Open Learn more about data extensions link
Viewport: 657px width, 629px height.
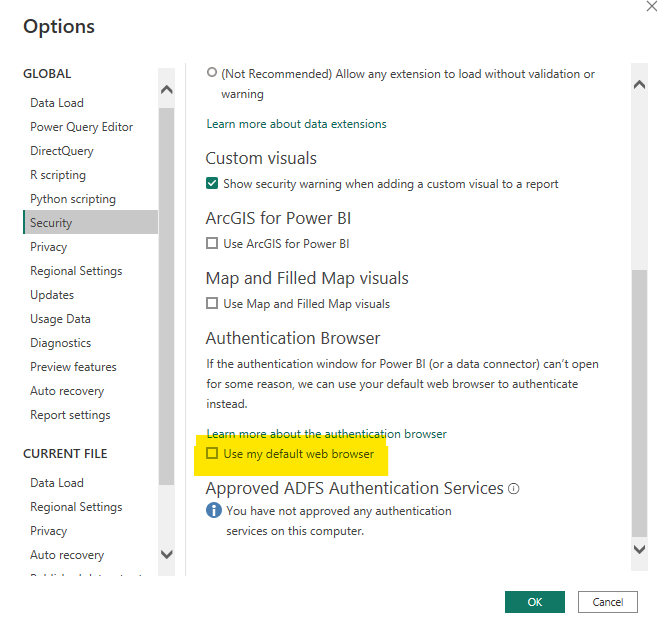click(296, 124)
